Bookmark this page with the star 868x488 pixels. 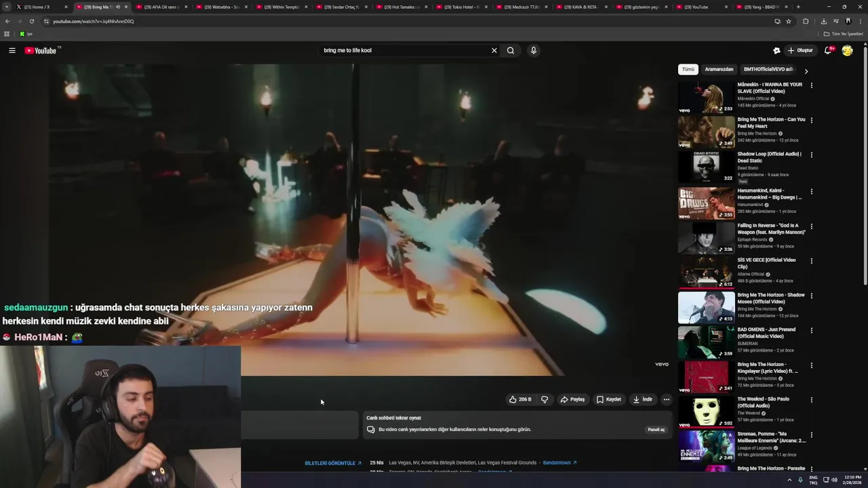click(789, 21)
